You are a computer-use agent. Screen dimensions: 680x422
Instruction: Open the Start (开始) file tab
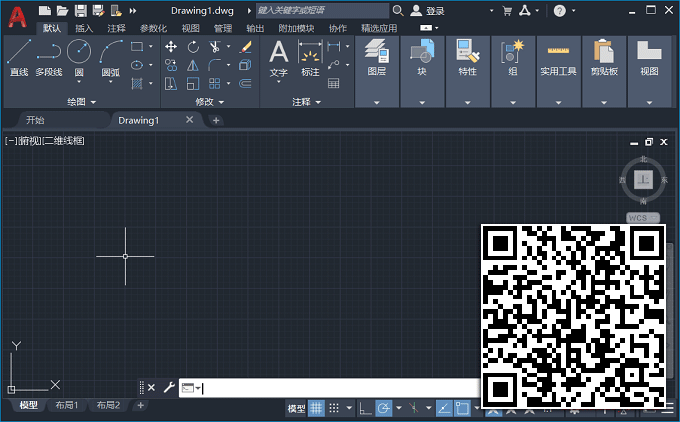pyautogui.click(x=36, y=120)
